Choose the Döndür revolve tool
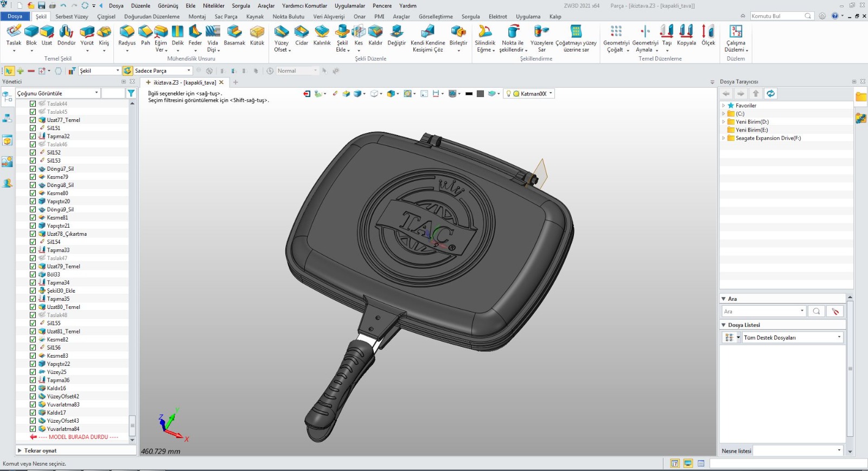 (x=66, y=35)
